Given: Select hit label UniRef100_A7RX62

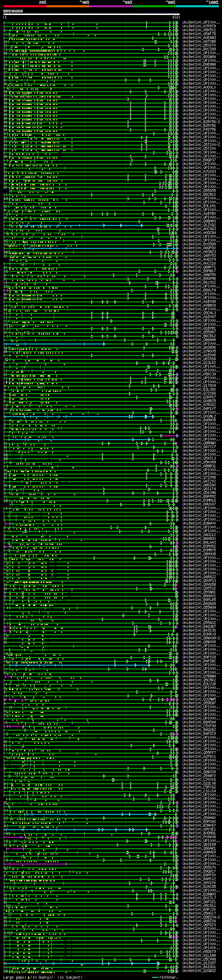Looking at the screenshot, I should click(199, 405).
